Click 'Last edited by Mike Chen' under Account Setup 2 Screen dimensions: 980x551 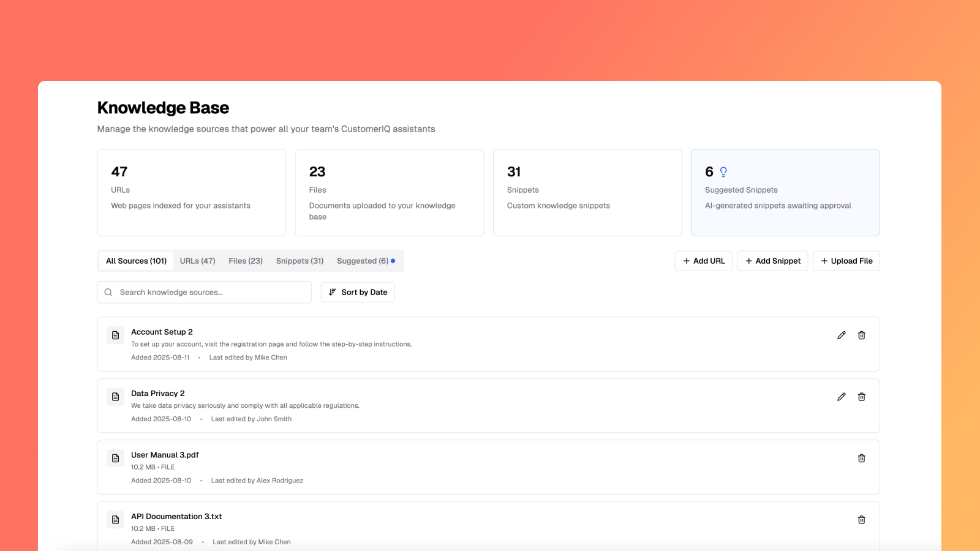248,358
